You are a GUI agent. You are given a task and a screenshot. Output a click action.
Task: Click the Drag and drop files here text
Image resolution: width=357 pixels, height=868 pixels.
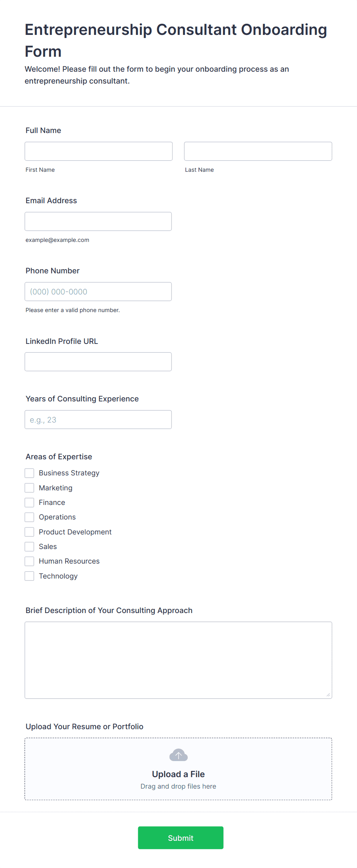click(178, 786)
